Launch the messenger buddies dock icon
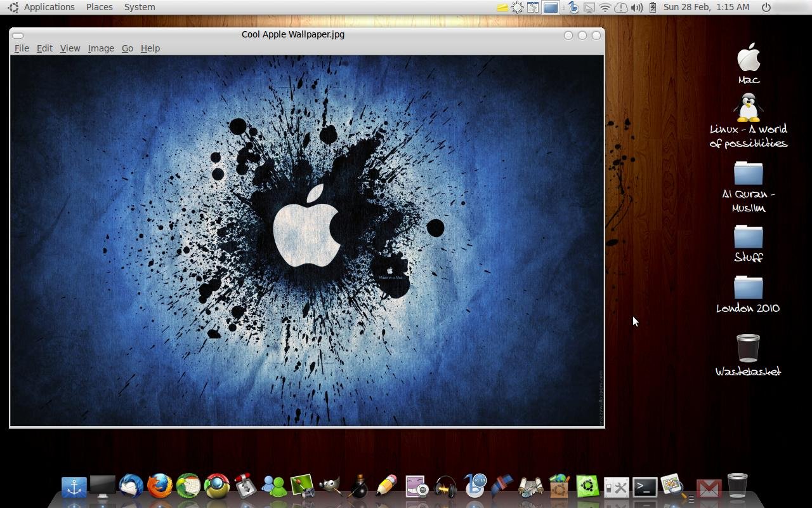 (274, 486)
